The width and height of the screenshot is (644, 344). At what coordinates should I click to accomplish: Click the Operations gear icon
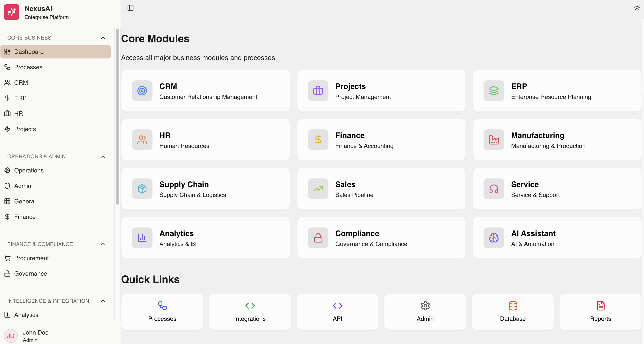coord(7,170)
